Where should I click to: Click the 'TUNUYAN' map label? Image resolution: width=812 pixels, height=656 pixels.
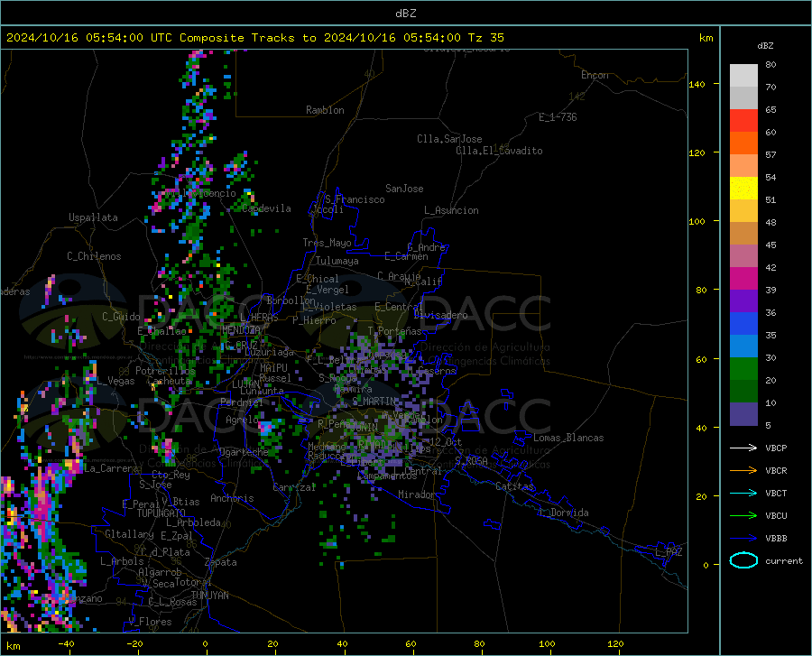pos(209,596)
